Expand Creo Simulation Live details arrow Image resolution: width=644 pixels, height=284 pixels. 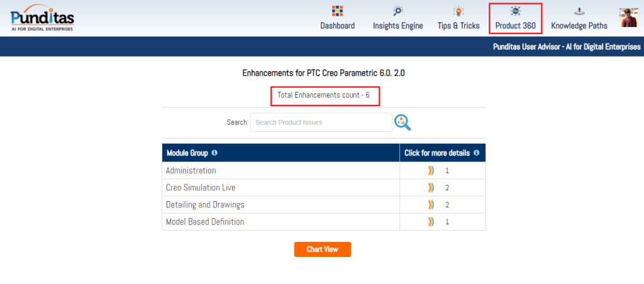(431, 187)
